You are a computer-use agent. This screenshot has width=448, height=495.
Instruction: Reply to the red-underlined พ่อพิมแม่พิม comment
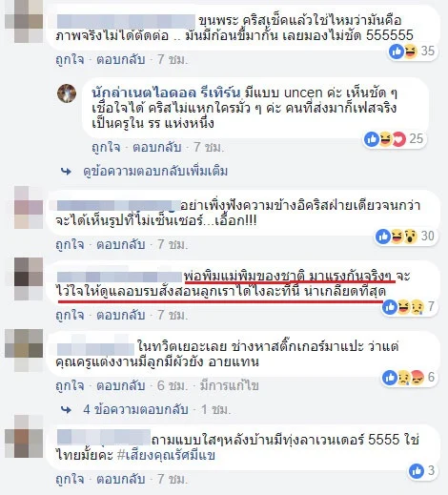(121, 315)
